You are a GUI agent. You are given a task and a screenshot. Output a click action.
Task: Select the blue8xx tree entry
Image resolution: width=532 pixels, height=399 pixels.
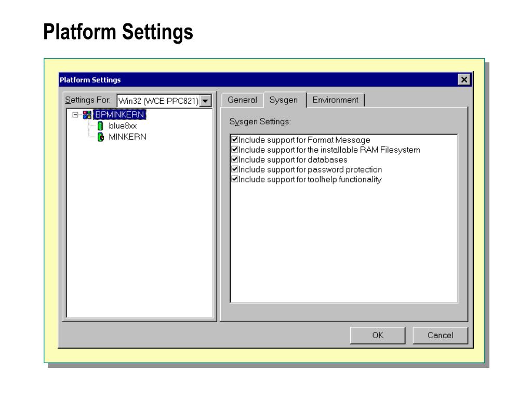pos(123,126)
